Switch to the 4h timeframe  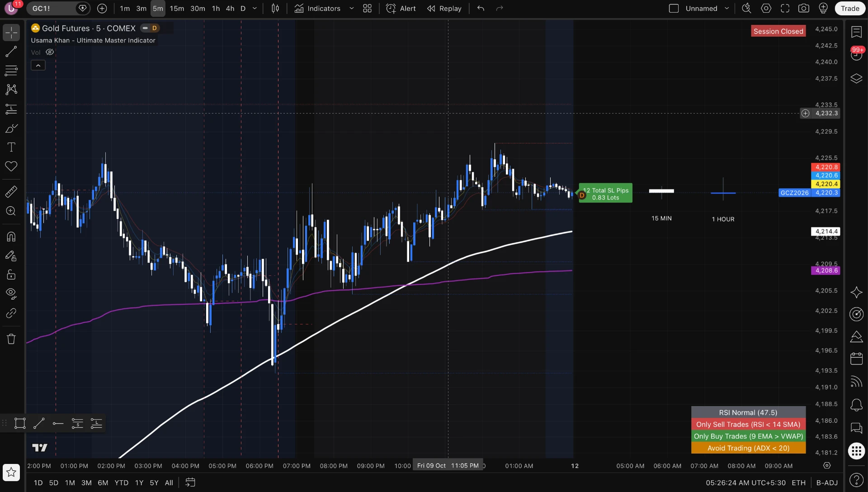[230, 8]
